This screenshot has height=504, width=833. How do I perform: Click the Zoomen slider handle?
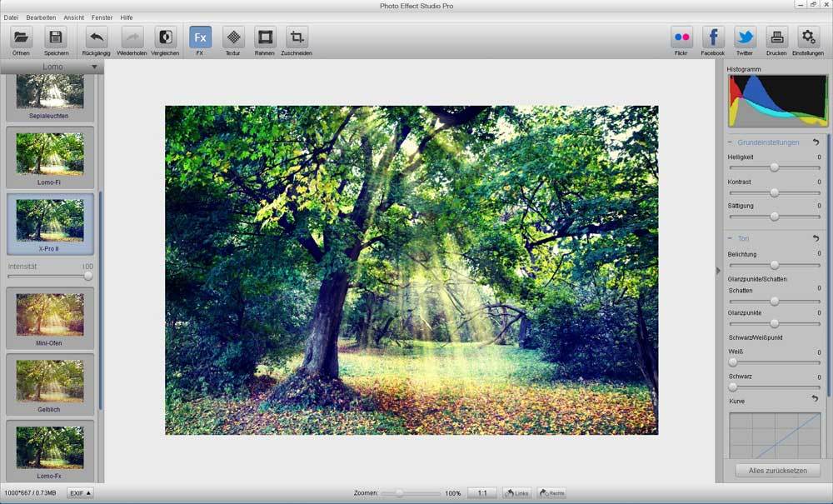click(x=399, y=493)
